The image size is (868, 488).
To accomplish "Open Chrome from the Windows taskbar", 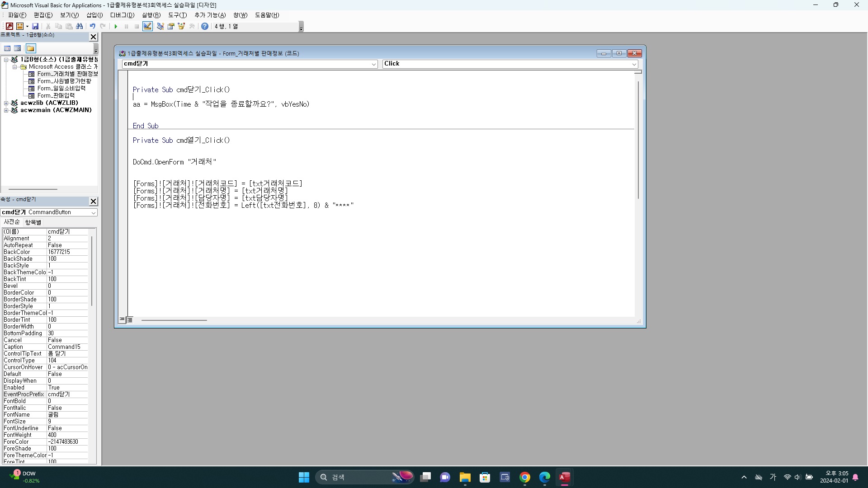I will [x=524, y=477].
